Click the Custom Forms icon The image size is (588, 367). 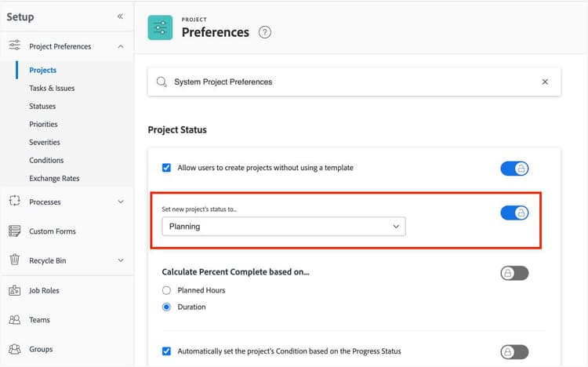(x=14, y=231)
